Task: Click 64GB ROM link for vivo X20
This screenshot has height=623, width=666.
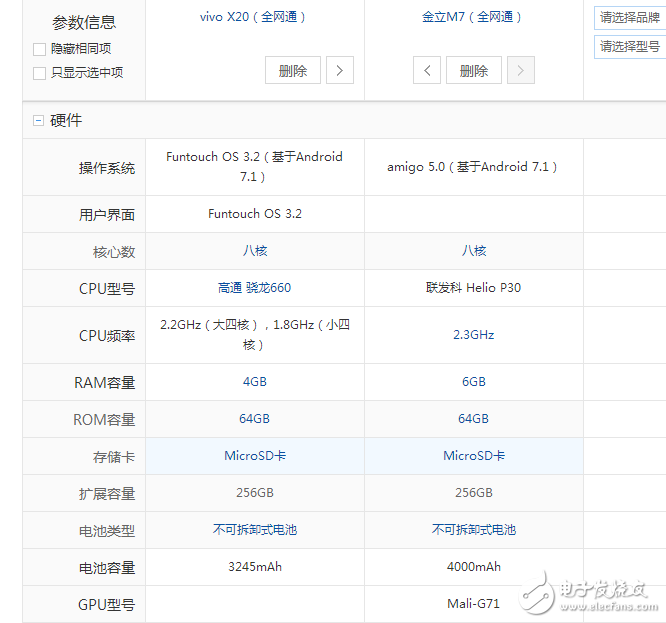Action: 254,419
